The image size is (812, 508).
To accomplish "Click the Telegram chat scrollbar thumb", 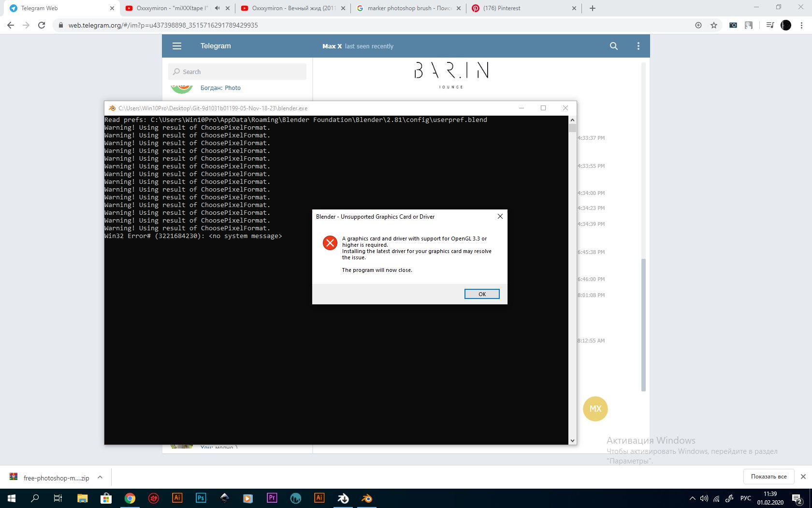I will [643, 324].
